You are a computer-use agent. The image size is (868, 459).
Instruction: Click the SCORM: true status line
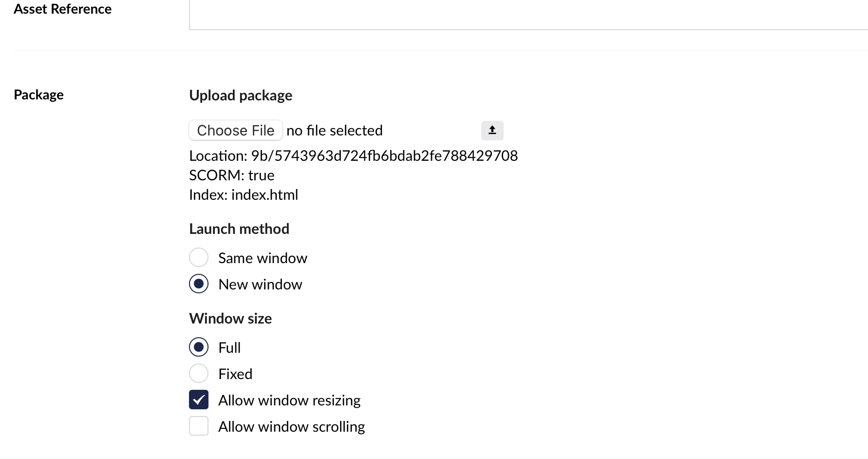click(231, 175)
